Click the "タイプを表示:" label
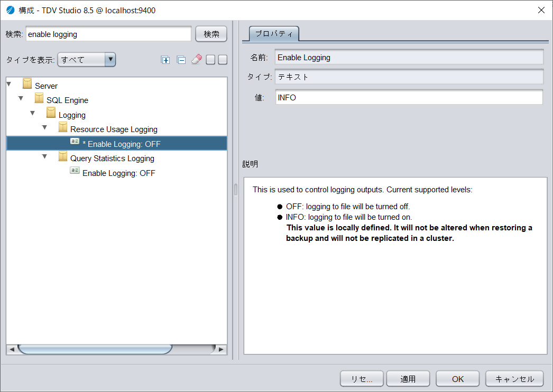Image resolution: width=553 pixels, height=392 pixels. click(30, 60)
